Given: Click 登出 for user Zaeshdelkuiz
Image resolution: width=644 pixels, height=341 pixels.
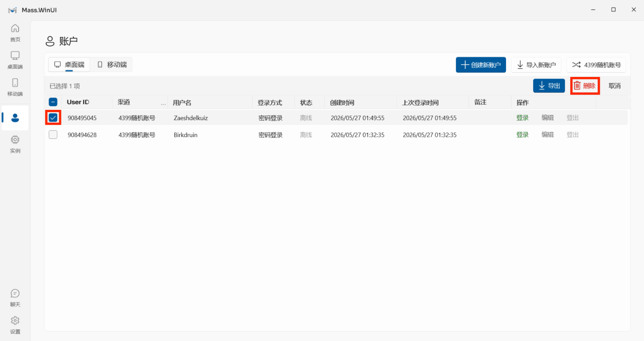Looking at the screenshot, I should (x=572, y=118).
